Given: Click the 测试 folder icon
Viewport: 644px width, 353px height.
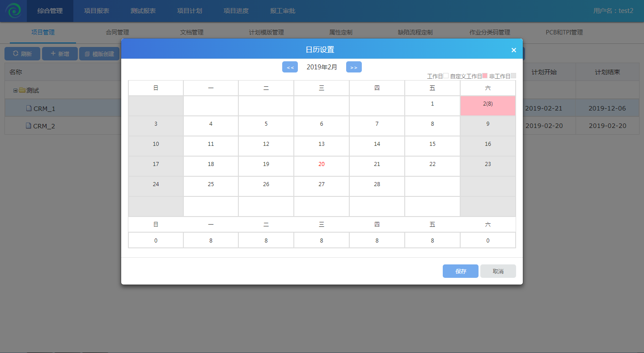Looking at the screenshot, I should 22,90.
